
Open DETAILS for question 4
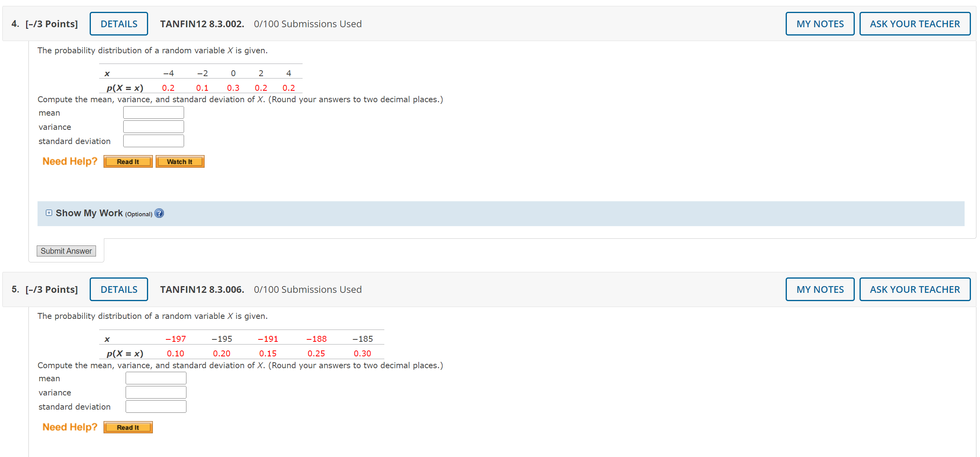[x=119, y=24]
